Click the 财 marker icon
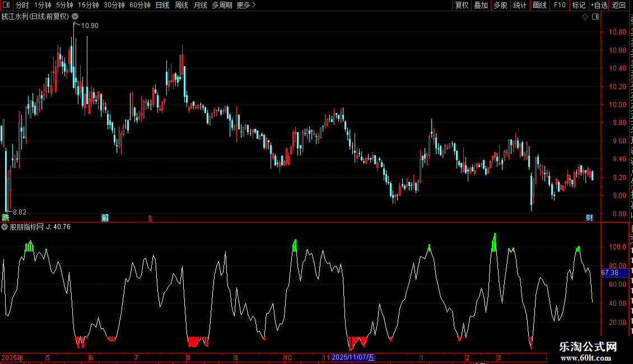 pos(589,218)
